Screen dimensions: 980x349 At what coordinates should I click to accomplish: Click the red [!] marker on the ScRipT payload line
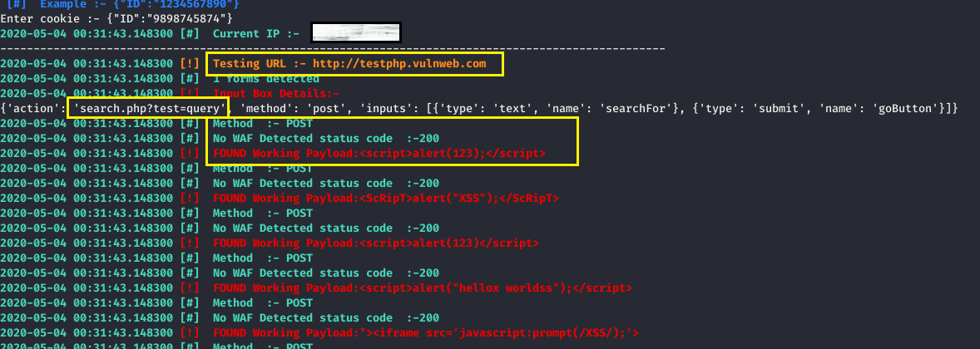point(190,199)
